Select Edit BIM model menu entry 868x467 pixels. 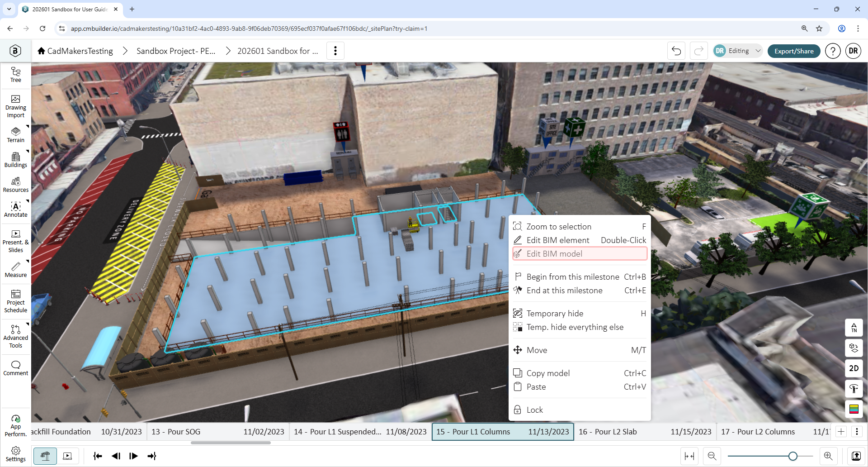580,254
